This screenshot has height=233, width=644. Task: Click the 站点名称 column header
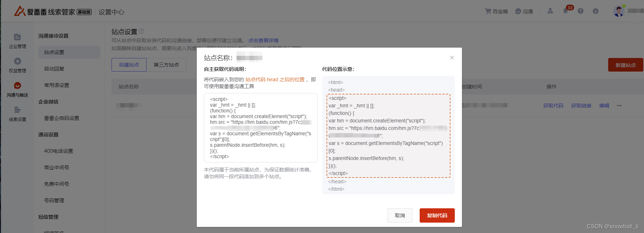[129, 87]
